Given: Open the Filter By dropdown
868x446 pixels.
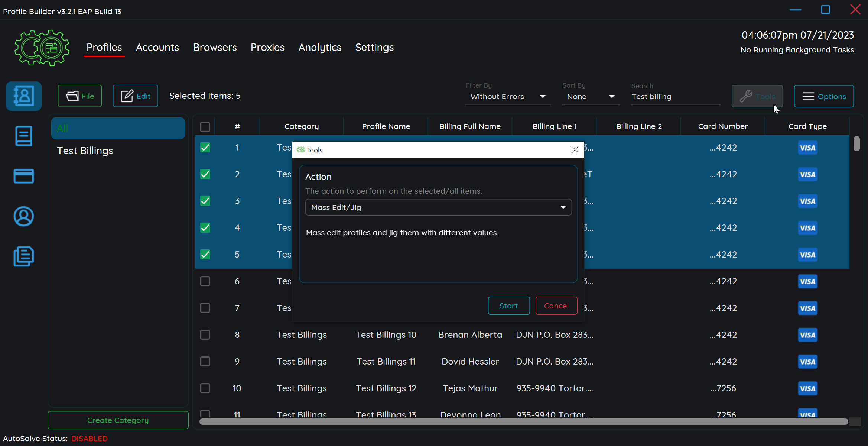Looking at the screenshot, I should 508,97.
